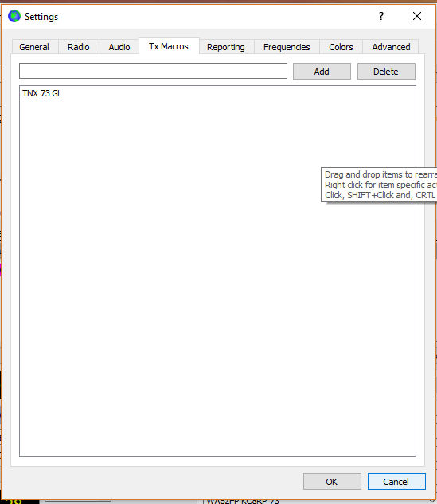Click the Settings globe icon in title bar

(x=14, y=16)
